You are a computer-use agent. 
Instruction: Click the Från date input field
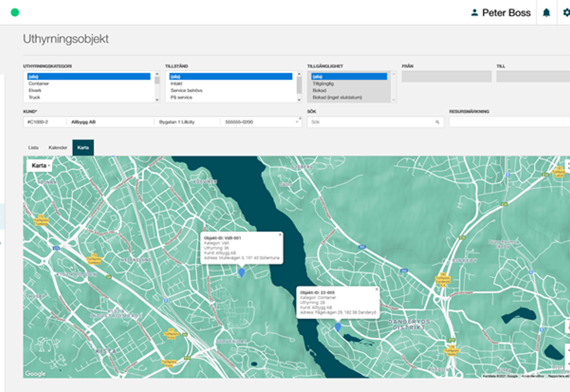(x=446, y=76)
